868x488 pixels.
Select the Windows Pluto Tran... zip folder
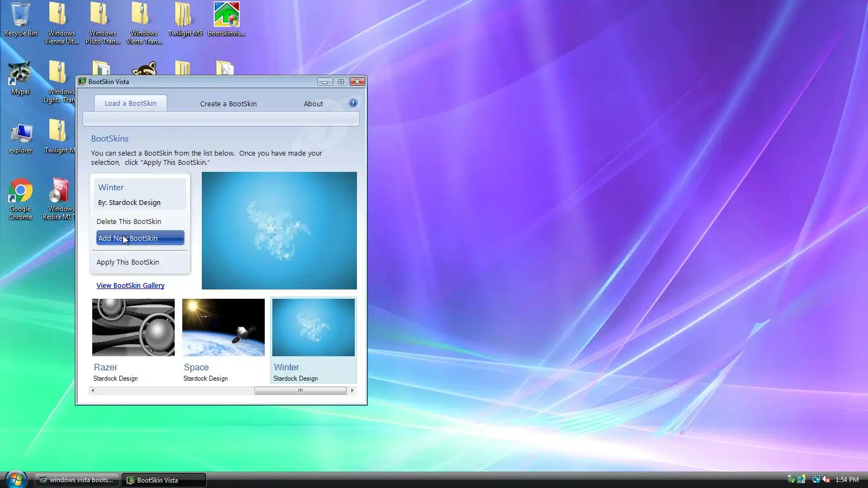pyautogui.click(x=103, y=23)
